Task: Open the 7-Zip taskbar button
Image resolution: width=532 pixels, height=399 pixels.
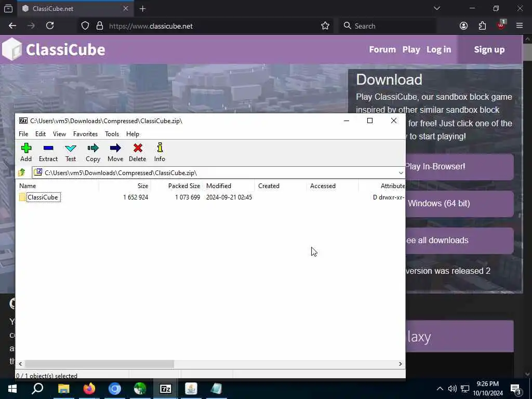Action: click(x=166, y=389)
